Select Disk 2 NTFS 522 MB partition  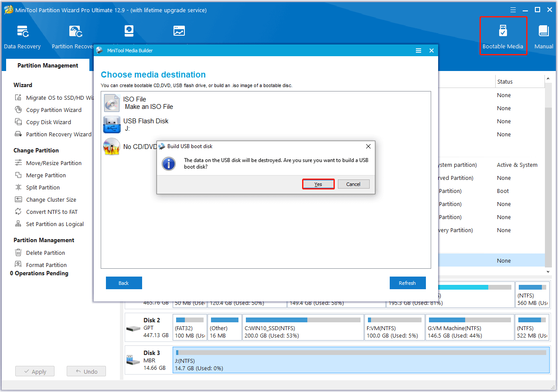click(532, 328)
